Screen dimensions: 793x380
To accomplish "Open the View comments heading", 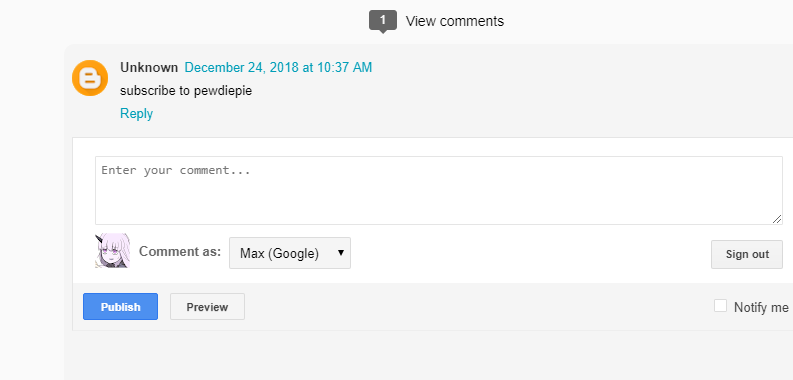I will pyautogui.click(x=455, y=21).
